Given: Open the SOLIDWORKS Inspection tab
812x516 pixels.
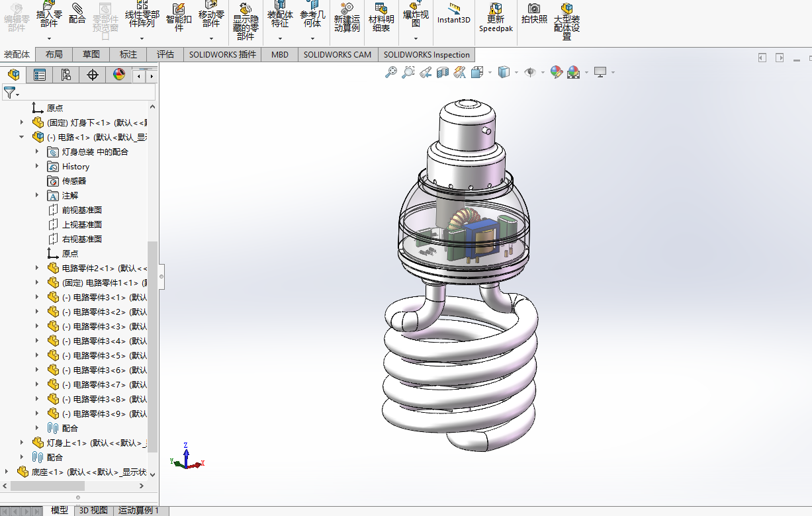Looking at the screenshot, I should (x=427, y=55).
